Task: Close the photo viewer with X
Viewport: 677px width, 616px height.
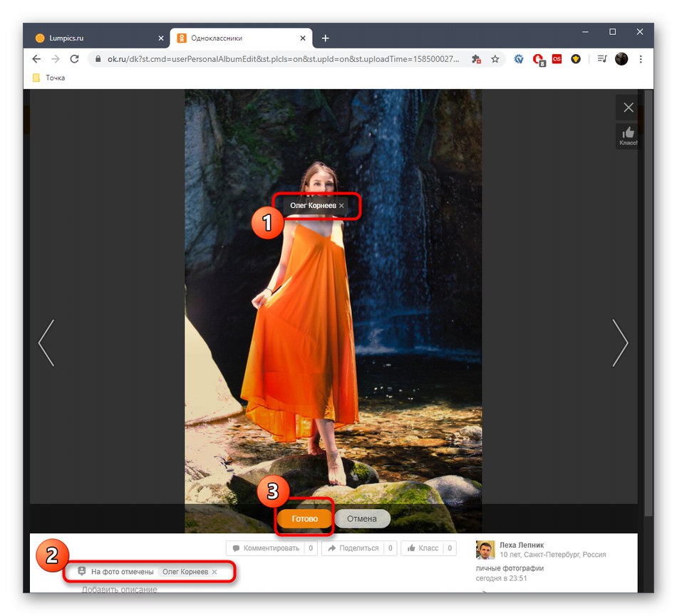Action: (x=629, y=108)
